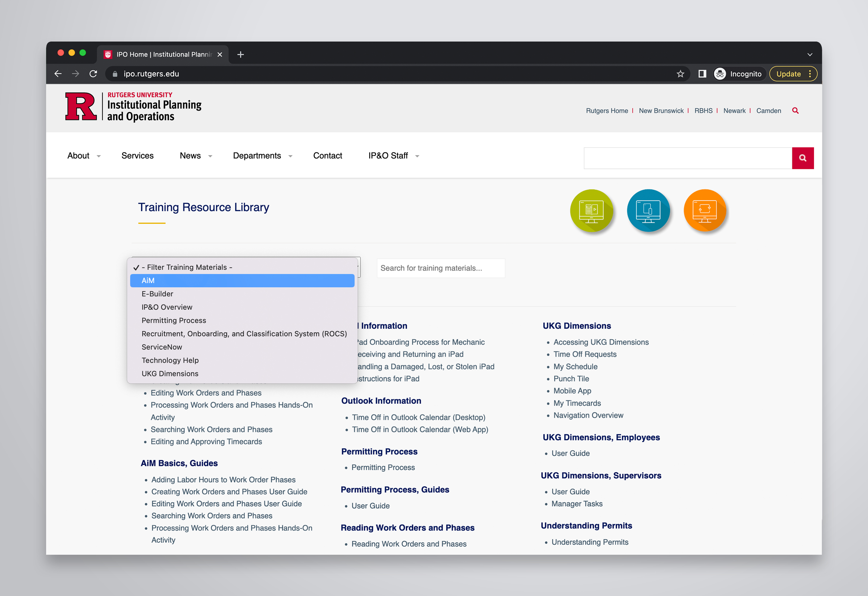The height and width of the screenshot is (596, 868).
Task: Open the side panel icon in Chrome toolbar
Action: (702, 74)
